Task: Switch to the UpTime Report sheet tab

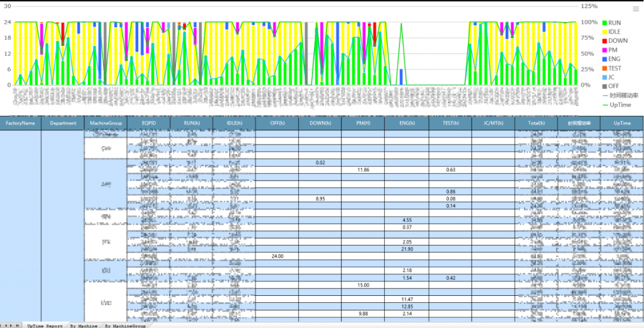Action: click(45, 325)
